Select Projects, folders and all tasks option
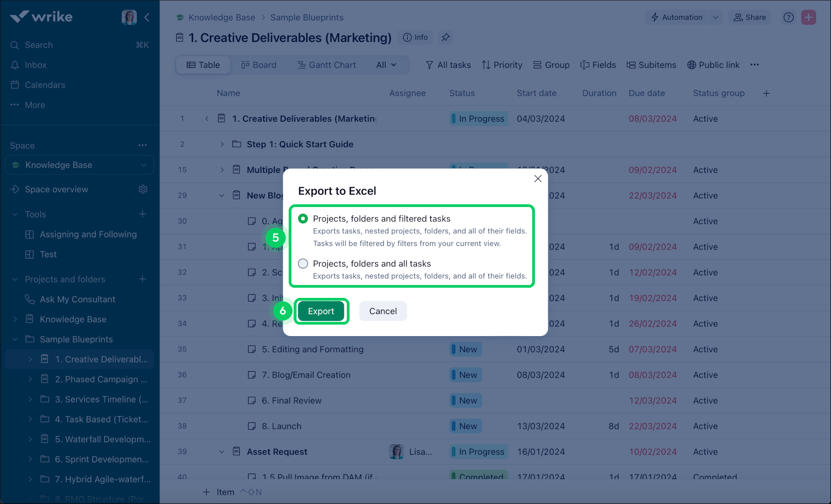Screen dimensions: 831x504 (303, 264)
